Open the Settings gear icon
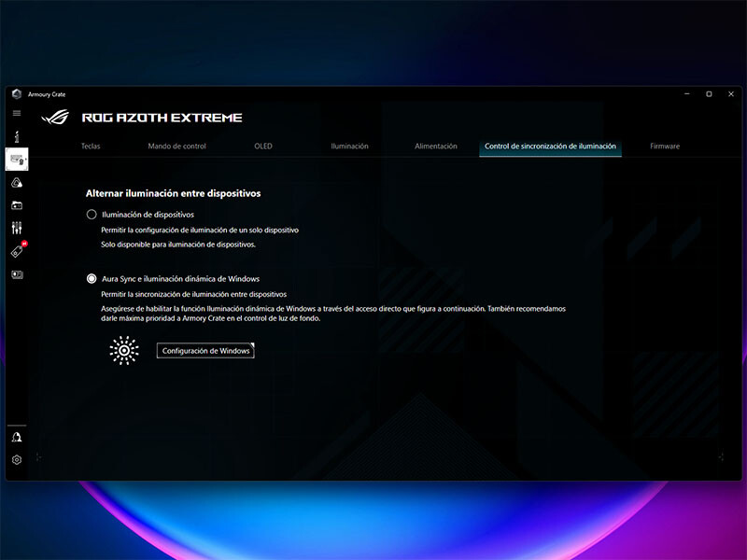This screenshot has width=747, height=560. pos(17,459)
